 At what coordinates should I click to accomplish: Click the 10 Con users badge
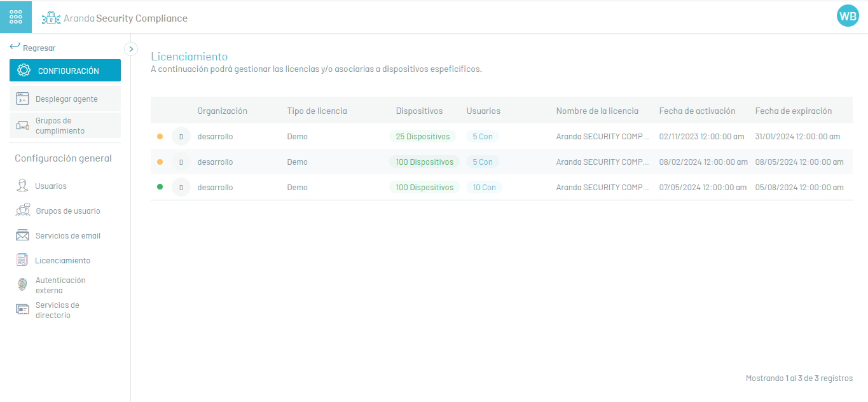pos(484,187)
